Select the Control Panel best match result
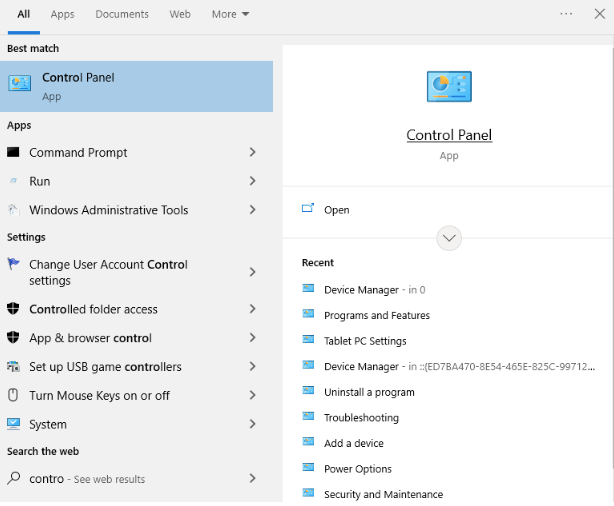The image size is (614, 506). tap(136, 86)
